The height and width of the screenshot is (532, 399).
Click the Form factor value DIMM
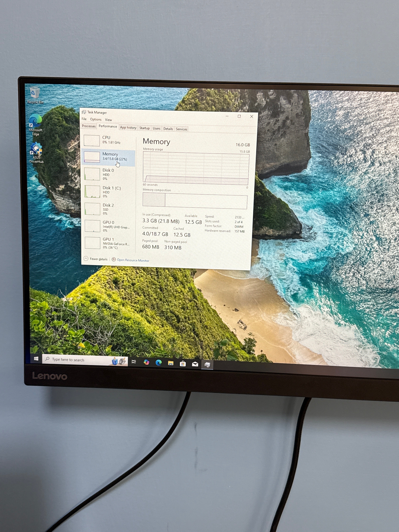point(239,227)
